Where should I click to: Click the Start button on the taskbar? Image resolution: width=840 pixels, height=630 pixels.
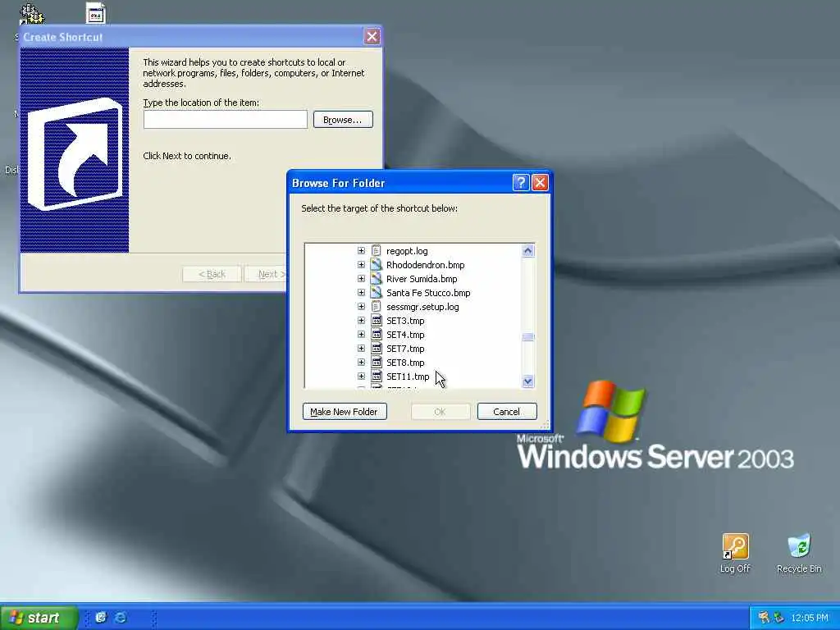38,618
